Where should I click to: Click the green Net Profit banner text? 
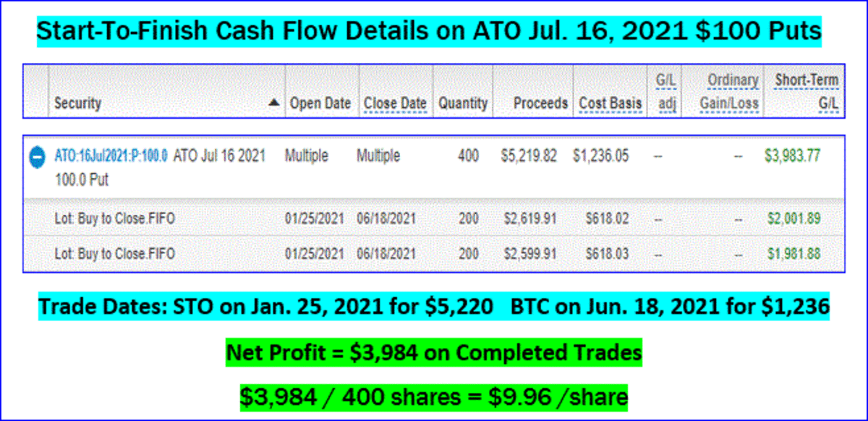point(434,353)
